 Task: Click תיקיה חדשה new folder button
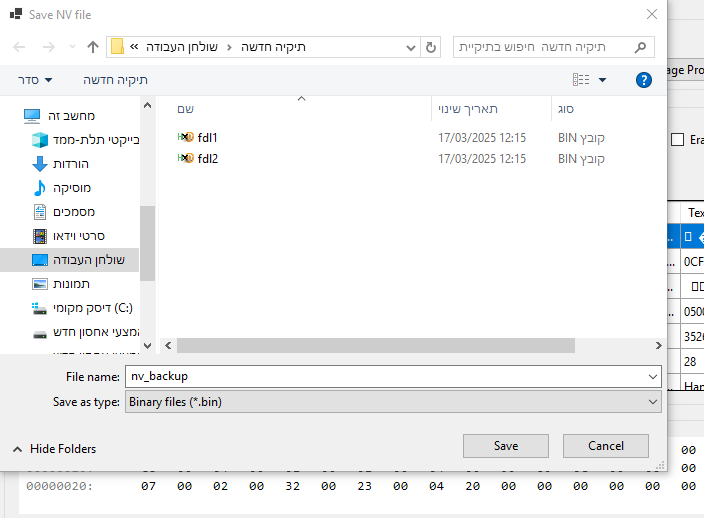point(115,80)
